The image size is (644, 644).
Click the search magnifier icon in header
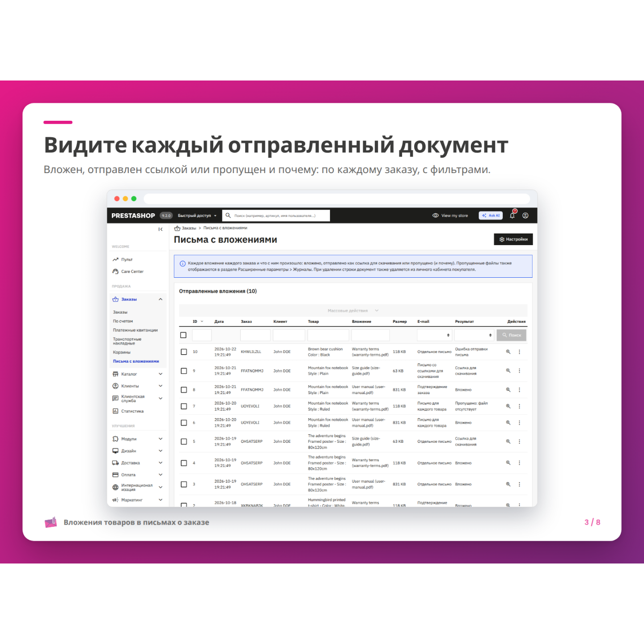(228, 216)
